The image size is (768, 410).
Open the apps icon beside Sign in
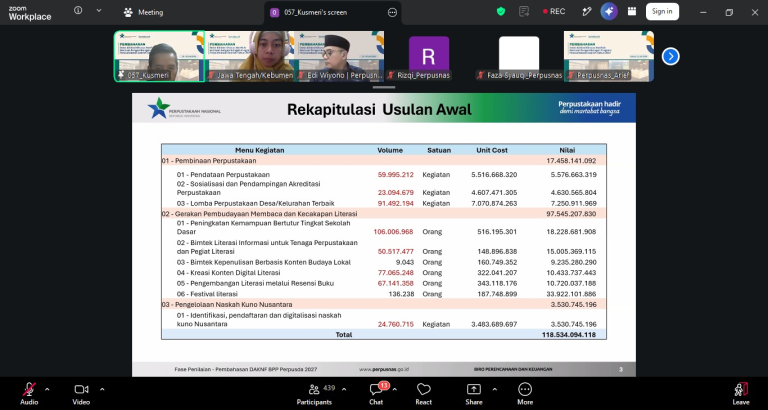632,11
